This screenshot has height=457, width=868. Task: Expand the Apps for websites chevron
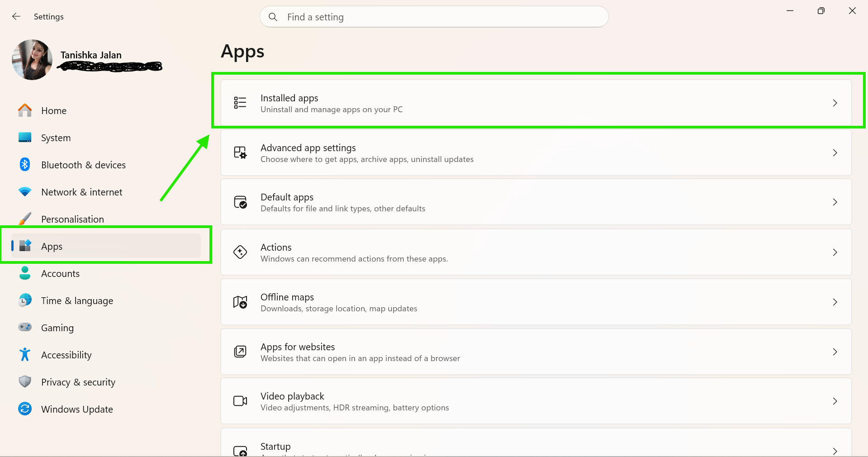coord(835,352)
